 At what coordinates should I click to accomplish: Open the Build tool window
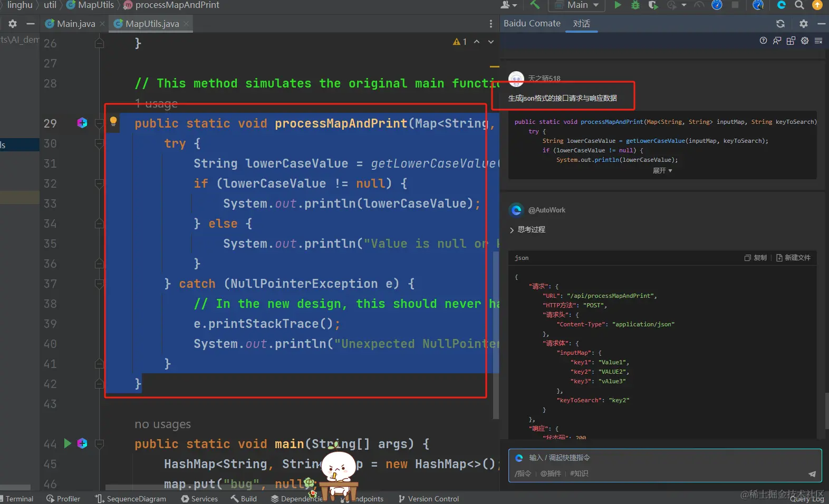(x=244, y=499)
